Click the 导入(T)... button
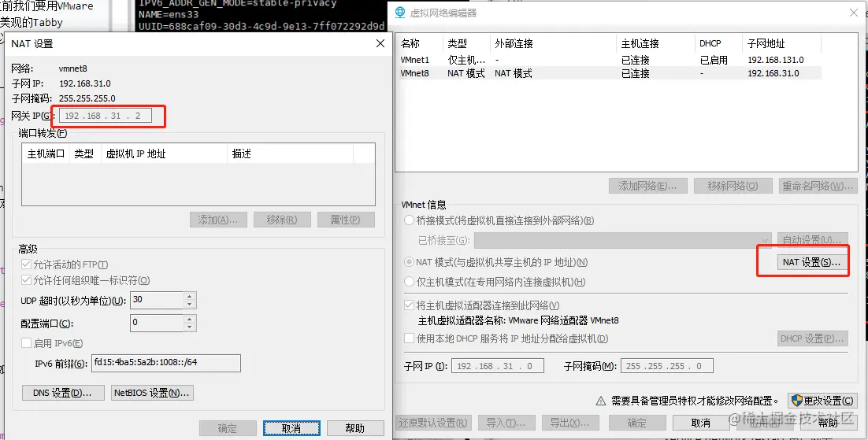This screenshot has width=868, height=440. point(506,423)
